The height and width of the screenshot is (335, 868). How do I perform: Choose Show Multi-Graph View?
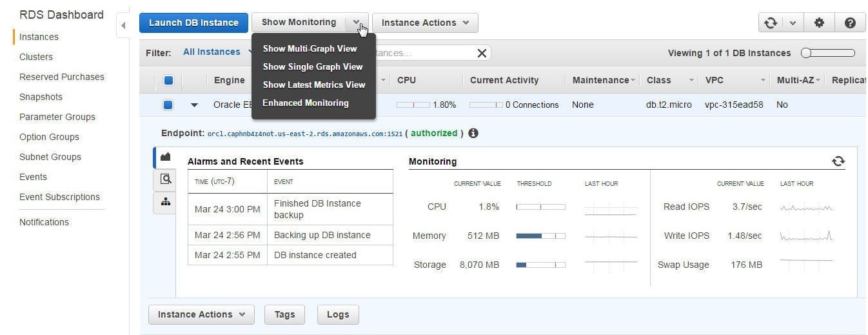coord(310,48)
